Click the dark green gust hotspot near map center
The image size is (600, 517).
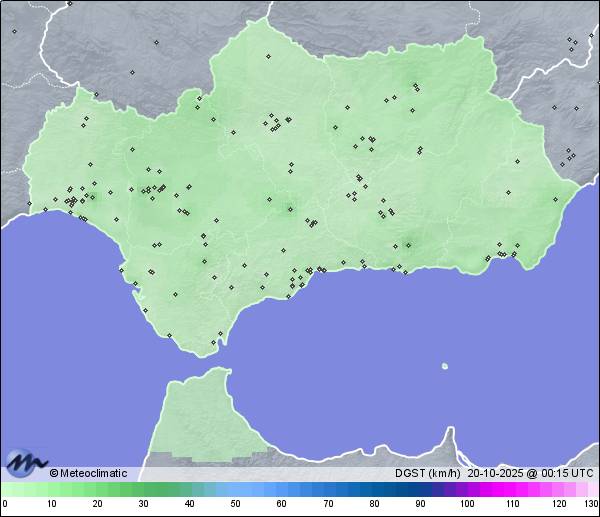[290, 209]
